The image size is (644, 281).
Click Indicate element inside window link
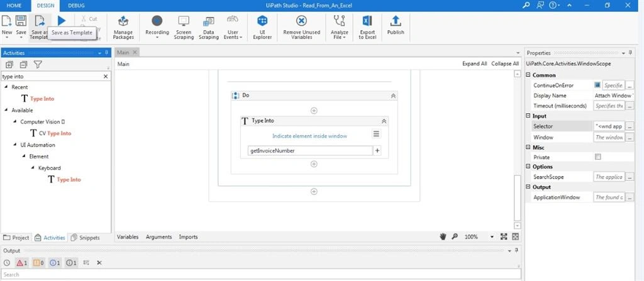coord(309,136)
